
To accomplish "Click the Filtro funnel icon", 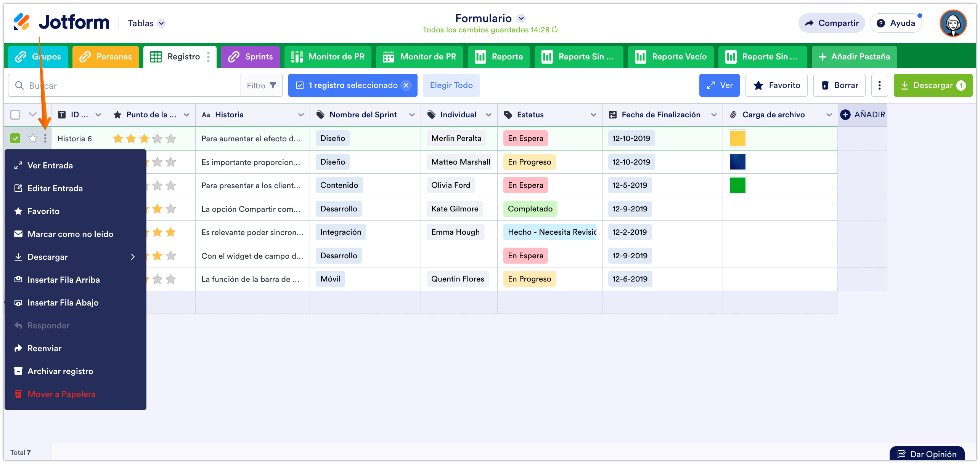I will coord(273,85).
